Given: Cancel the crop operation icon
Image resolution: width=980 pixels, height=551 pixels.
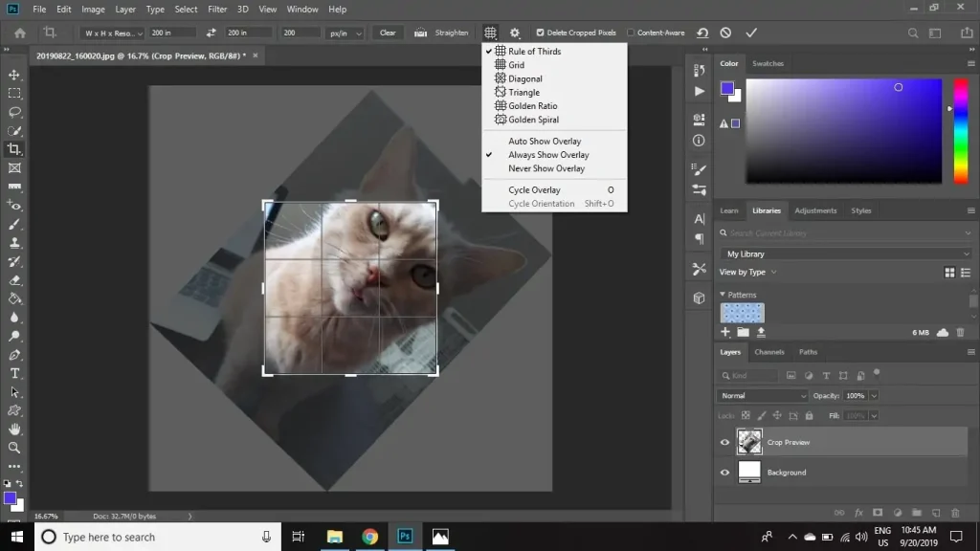Looking at the screenshot, I should click(725, 33).
